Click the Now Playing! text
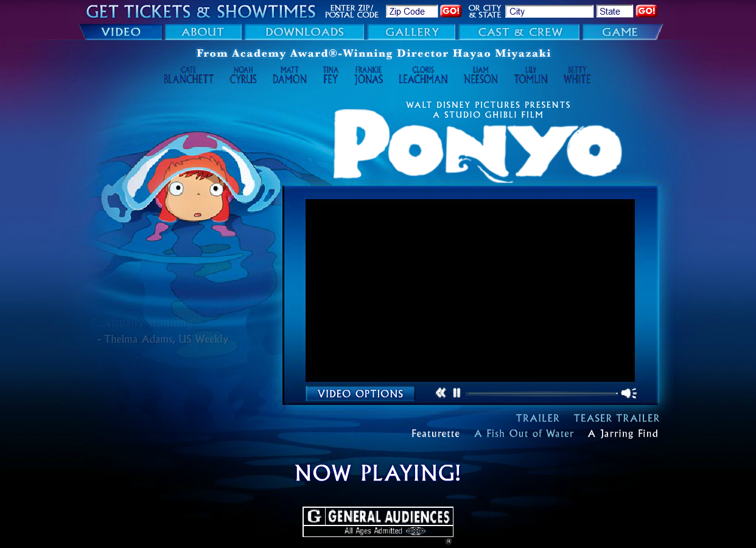756x548 pixels. click(x=378, y=473)
